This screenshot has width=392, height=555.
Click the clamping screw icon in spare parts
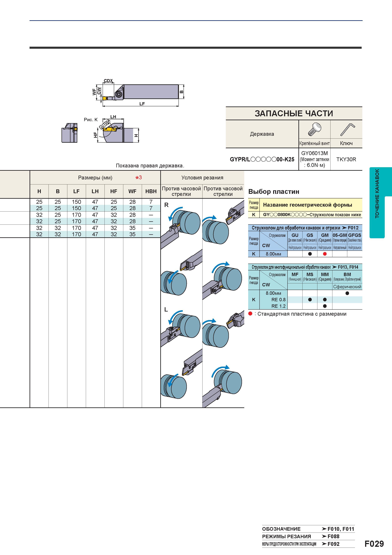(x=315, y=129)
